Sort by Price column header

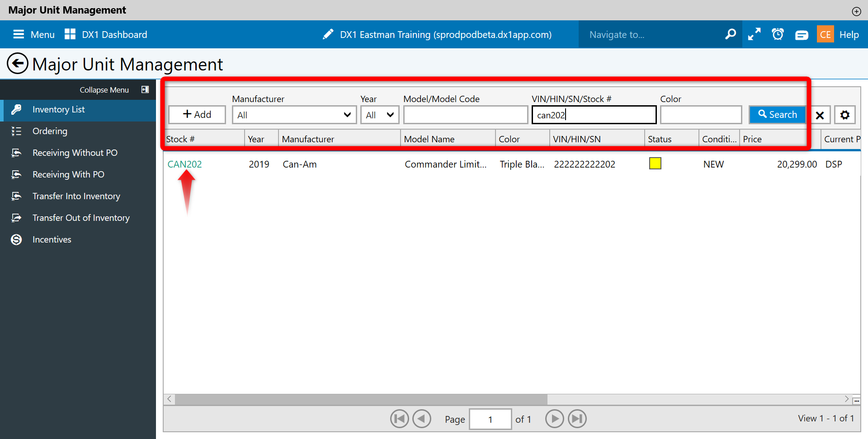pos(780,139)
